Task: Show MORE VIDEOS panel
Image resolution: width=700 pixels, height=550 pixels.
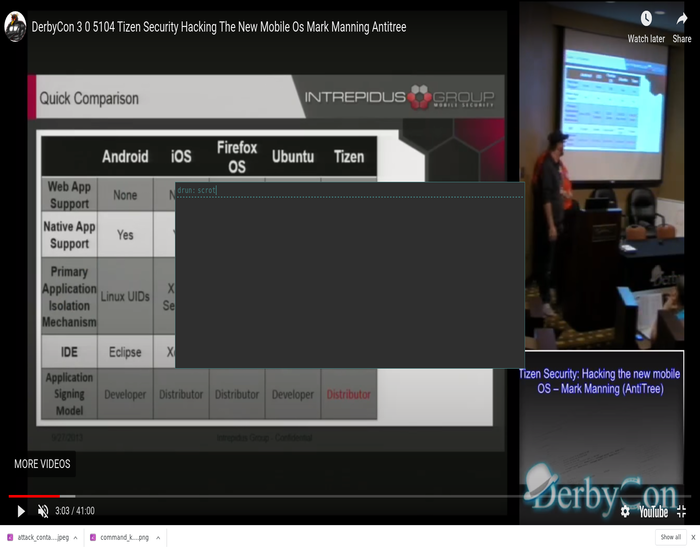Action: click(42, 464)
